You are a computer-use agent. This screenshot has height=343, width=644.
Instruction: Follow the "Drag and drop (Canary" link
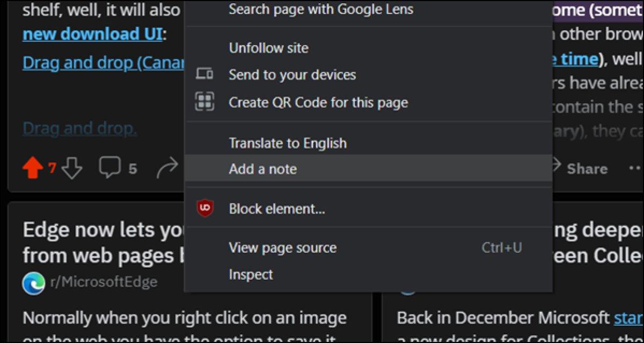[102, 63]
